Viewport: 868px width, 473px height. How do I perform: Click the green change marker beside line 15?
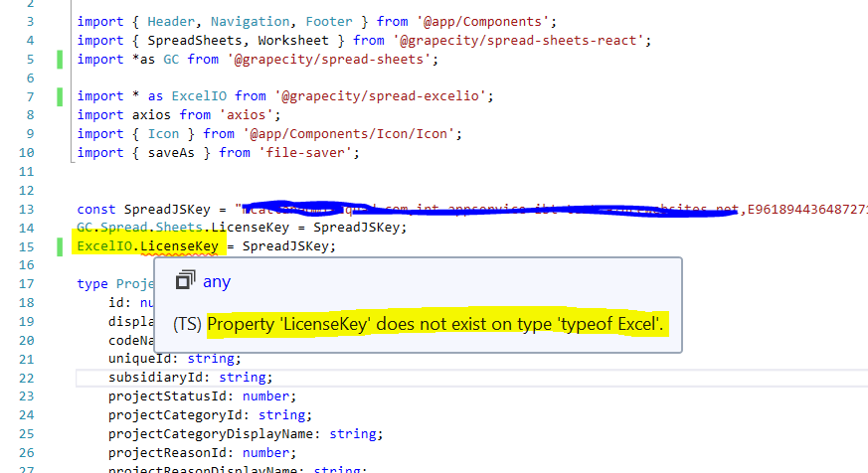tap(60, 245)
